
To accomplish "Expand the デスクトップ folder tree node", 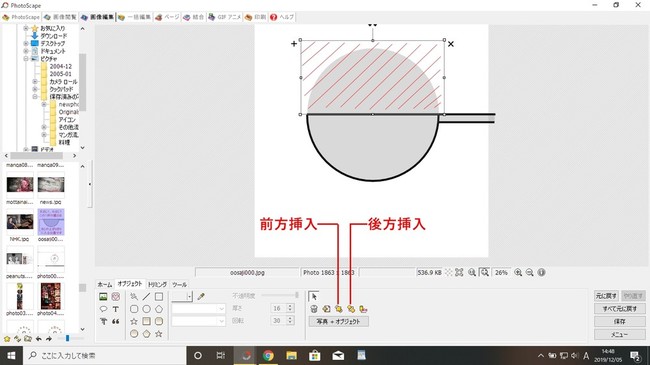I will [26, 44].
